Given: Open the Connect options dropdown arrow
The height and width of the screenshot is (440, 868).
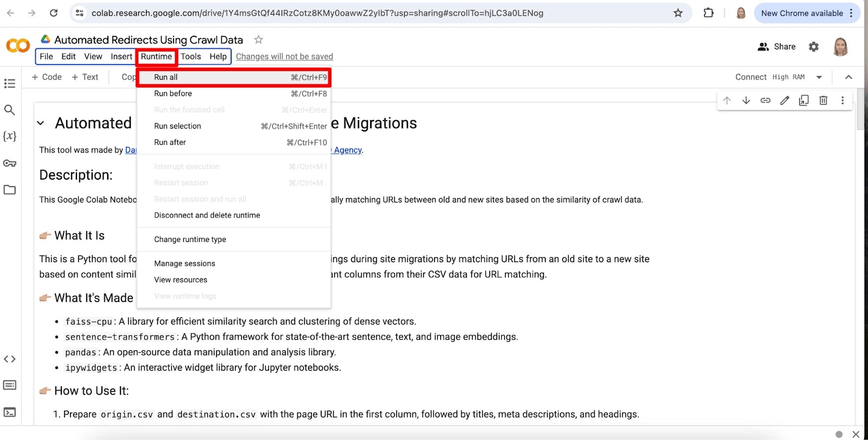Looking at the screenshot, I should click(x=819, y=77).
